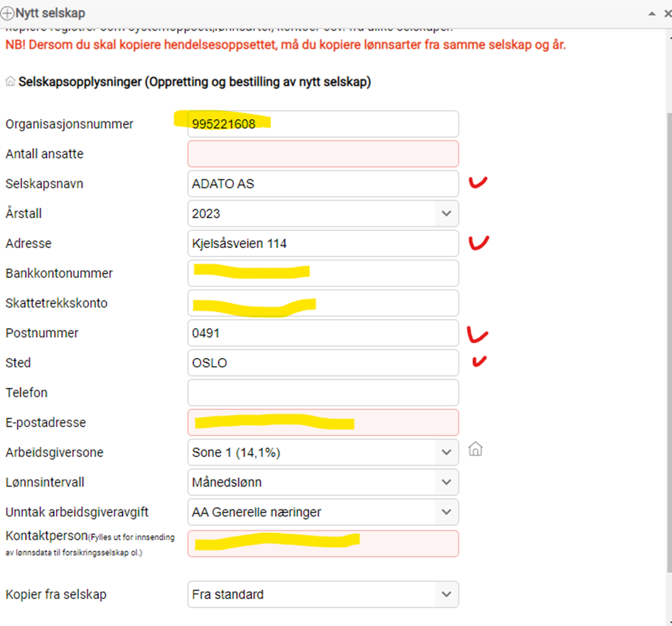Click the house icon beside Arbeidsgiversone dropdown
672x626 pixels.
tap(475, 449)
